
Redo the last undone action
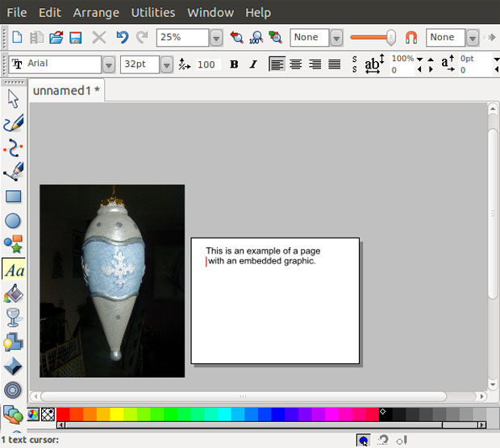click(142, 38)
